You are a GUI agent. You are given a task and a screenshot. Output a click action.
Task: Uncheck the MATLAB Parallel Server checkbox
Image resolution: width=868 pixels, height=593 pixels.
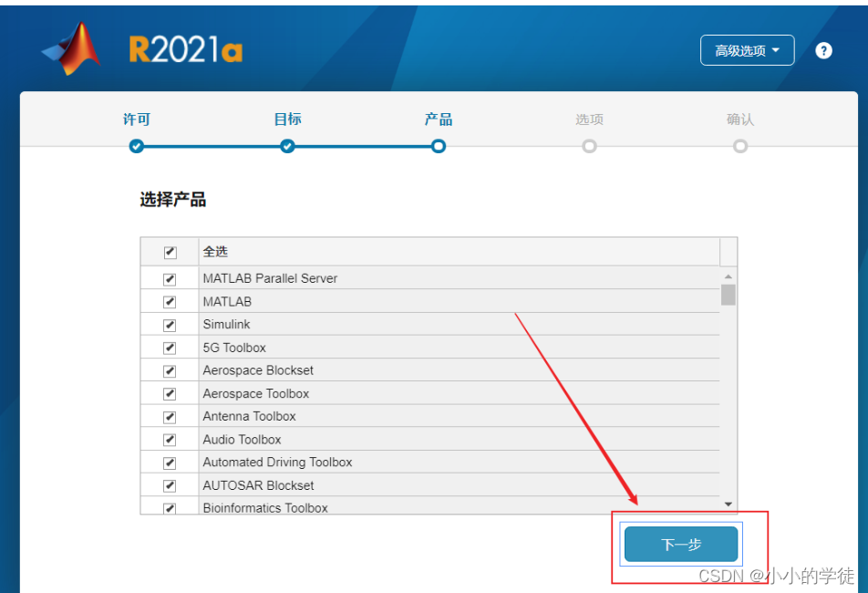coord(170,279)
